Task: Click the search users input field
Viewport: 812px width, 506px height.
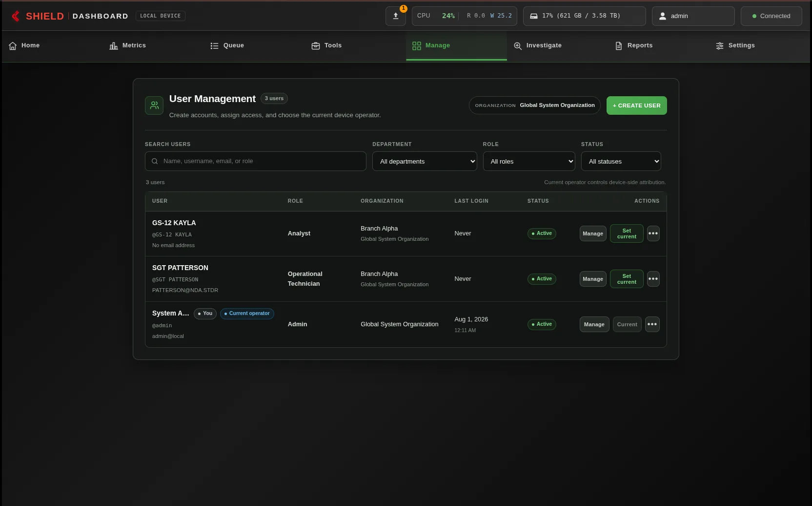Action: point(256,161)
